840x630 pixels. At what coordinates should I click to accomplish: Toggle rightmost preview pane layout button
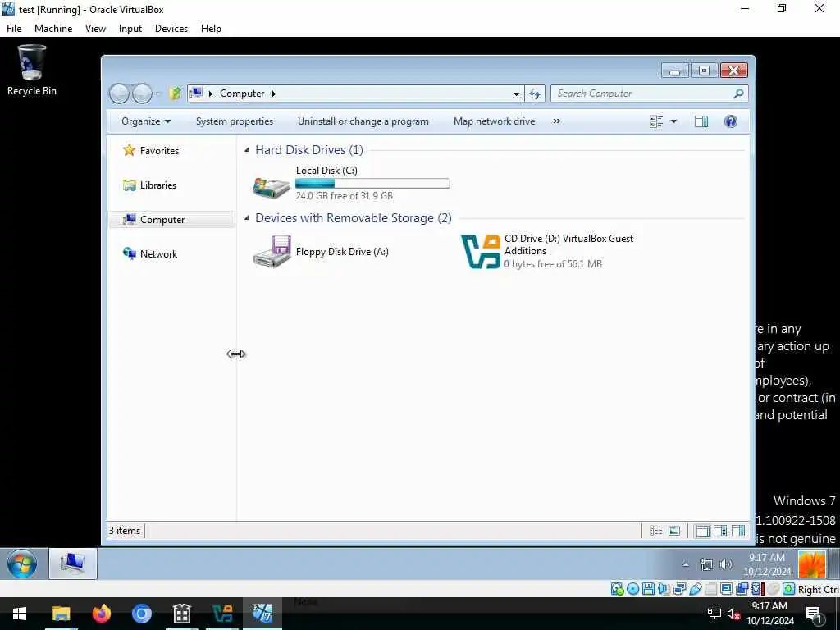point(738,531)
